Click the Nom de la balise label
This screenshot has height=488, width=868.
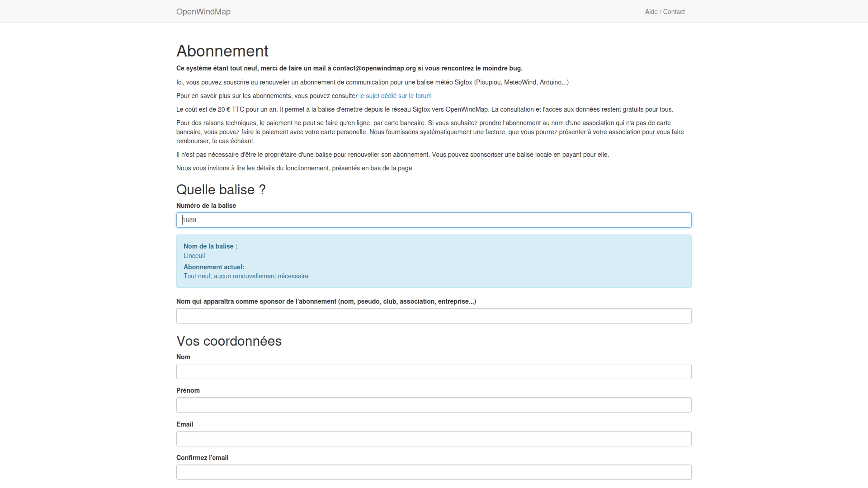coord(210,246)
